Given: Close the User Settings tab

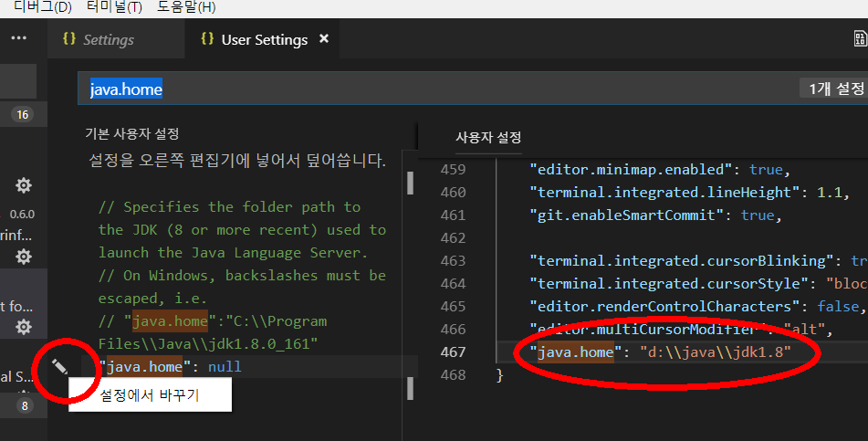Looking at the screenshot, I should point(323,39).
